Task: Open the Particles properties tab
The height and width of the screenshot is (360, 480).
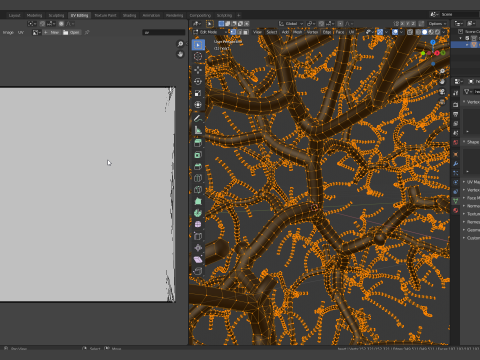Action: point(456,173)
